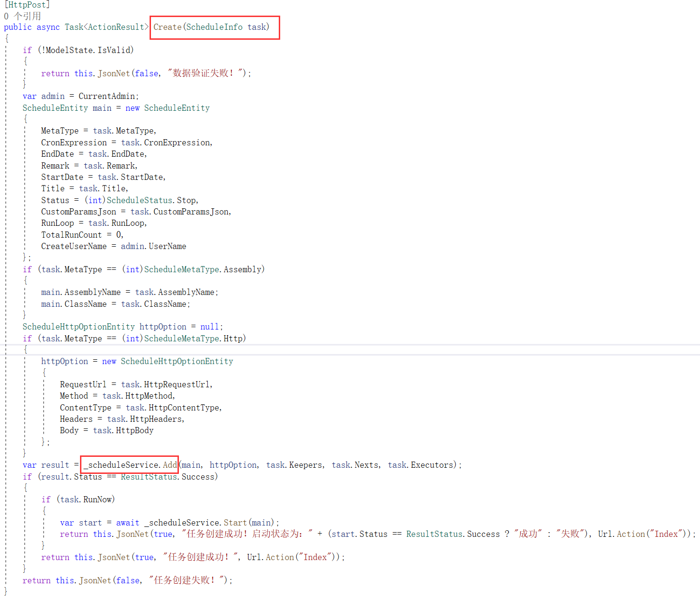The width and height of the screenshot is (700, 597).
Task: Click Method = task.HttpMethod line
Action: click(x=117, y=396)
